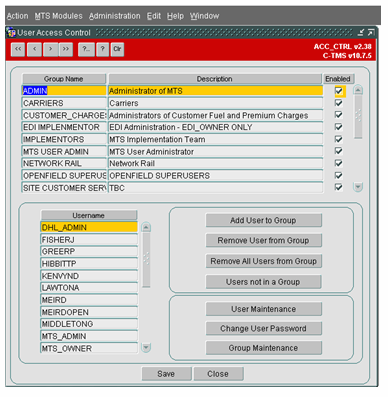Open the Help menu
Image resolution: width=388 pixels, height=397 pixels.
(175, 16)
